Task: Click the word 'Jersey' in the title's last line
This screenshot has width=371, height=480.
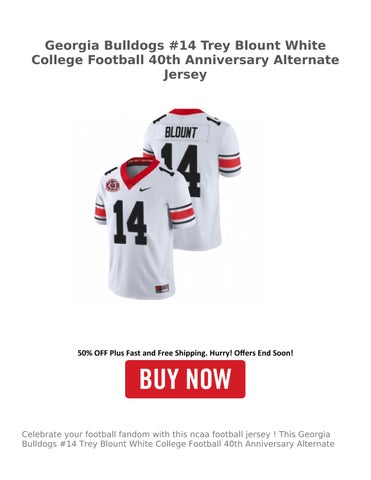Action: 185,75
